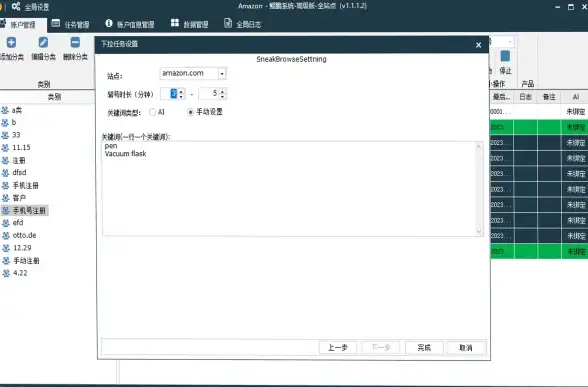This screenshot has width=588, height=387.
Task: Increase the minimum duration spinner
Action: [x=181, y=91]
